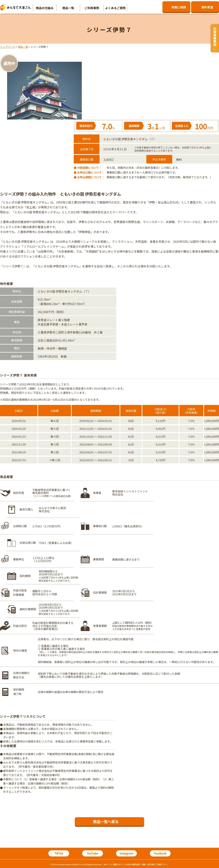This screenshot has width=219, height=868.
Task: Click the 分配期 table header
Action: (55, 411)
